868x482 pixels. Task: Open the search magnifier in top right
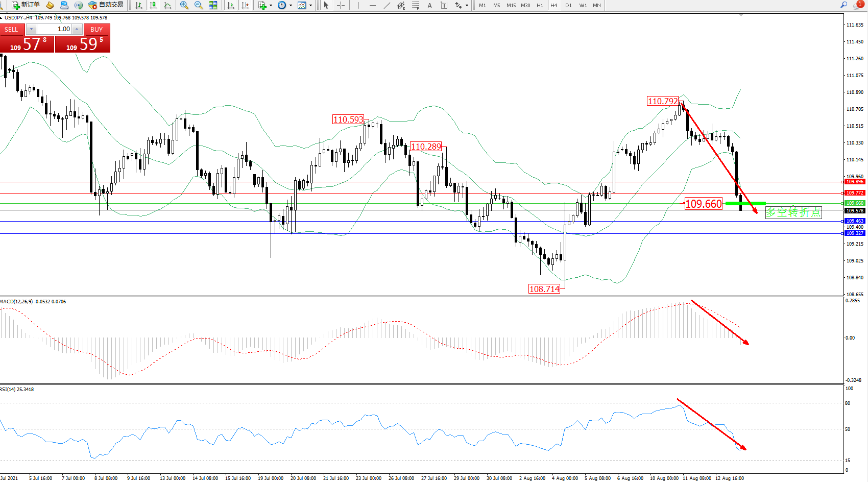tap(844, 5)
